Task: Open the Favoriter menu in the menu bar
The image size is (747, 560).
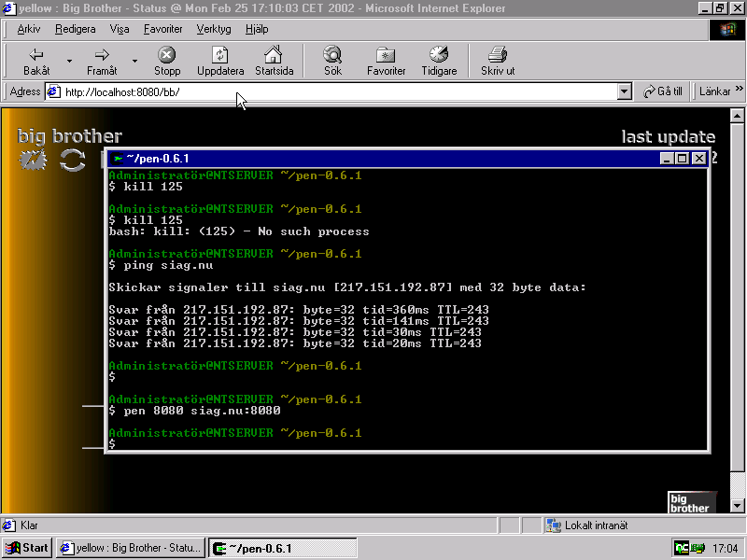Action: pos(162,29)
